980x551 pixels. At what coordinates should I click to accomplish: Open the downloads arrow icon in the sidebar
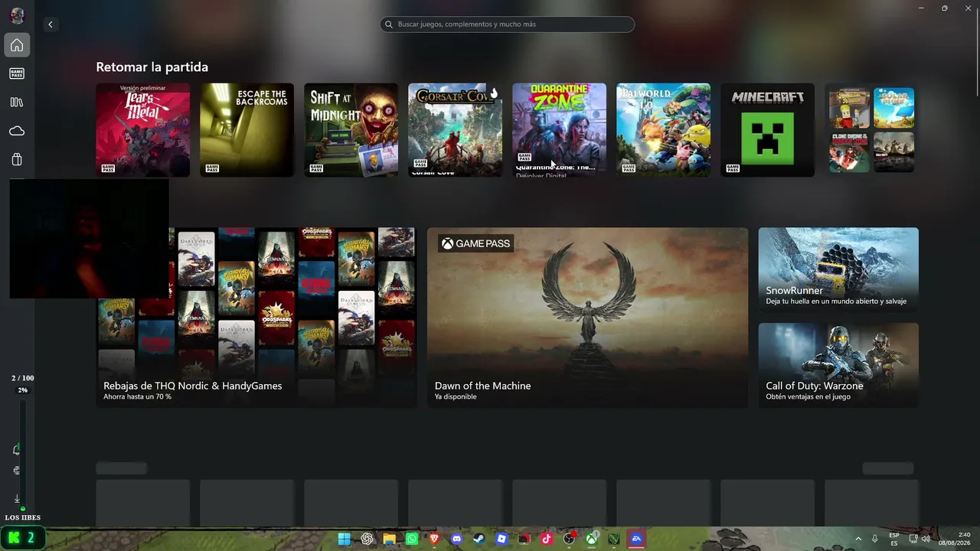point(17,499)
